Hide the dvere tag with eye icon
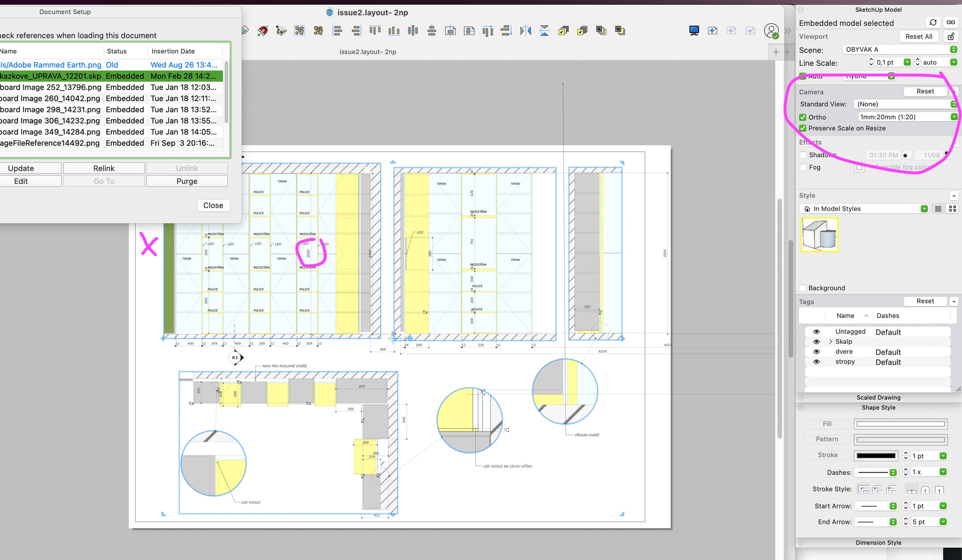 pos(816,352)
